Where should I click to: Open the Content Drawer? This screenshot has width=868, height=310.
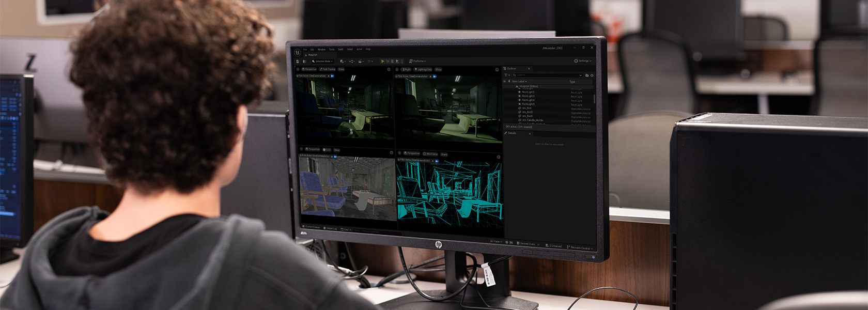click(312, 227)
